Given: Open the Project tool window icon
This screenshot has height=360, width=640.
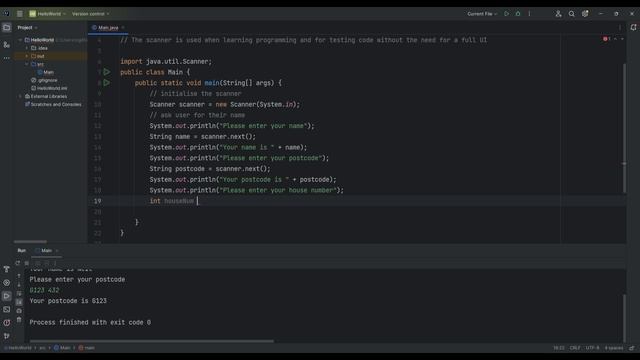Looking at the screenshot, I should [x=7, y=27].
